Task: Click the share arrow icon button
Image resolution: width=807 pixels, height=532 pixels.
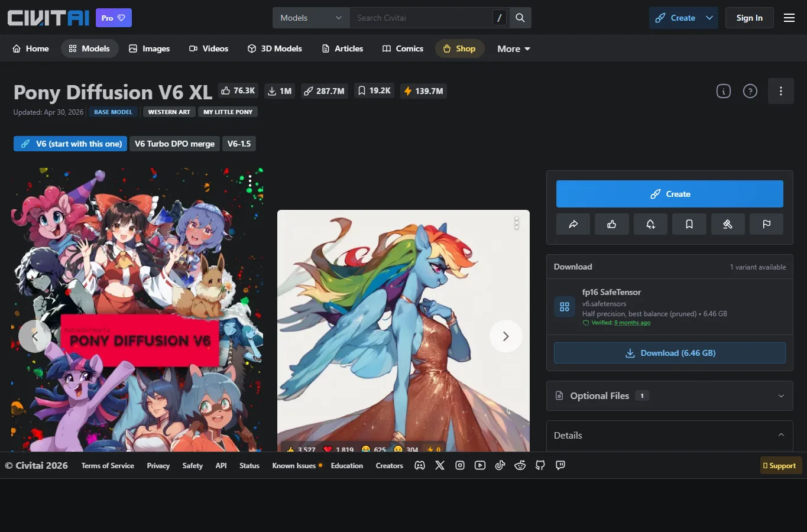Action: (573, 224)
